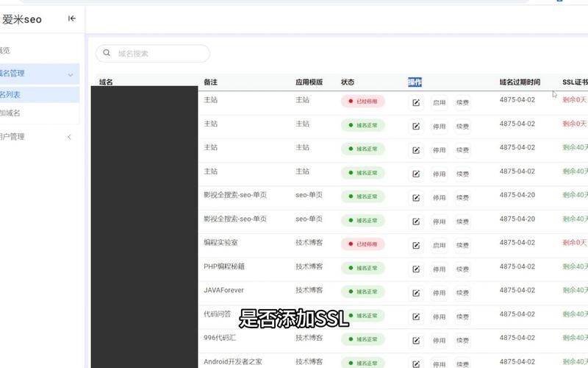Screen dimensions: 588x368
Task: Renew the PHP编程秘籍 domain with 续费
Action: 462,269
